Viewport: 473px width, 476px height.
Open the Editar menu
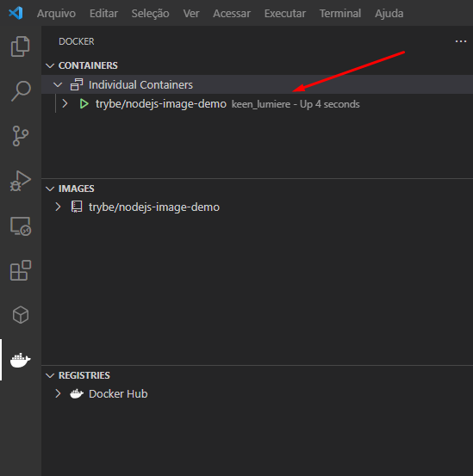point(103,14)
